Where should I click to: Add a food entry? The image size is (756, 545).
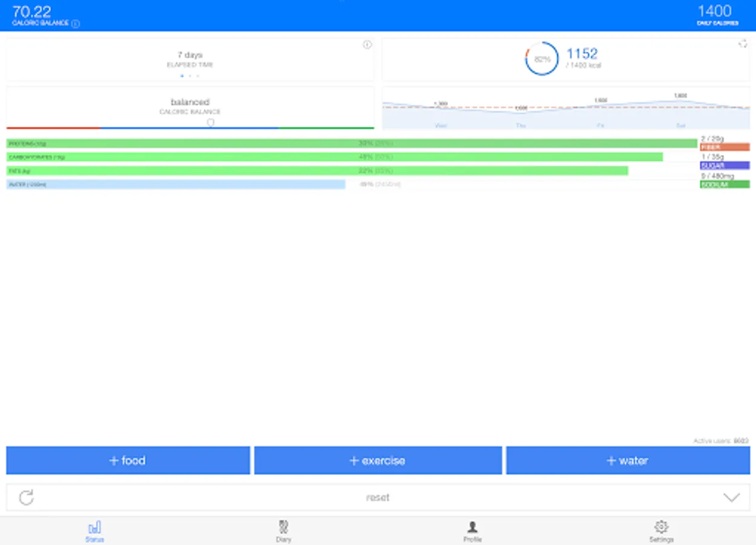[x=128, y=460]
